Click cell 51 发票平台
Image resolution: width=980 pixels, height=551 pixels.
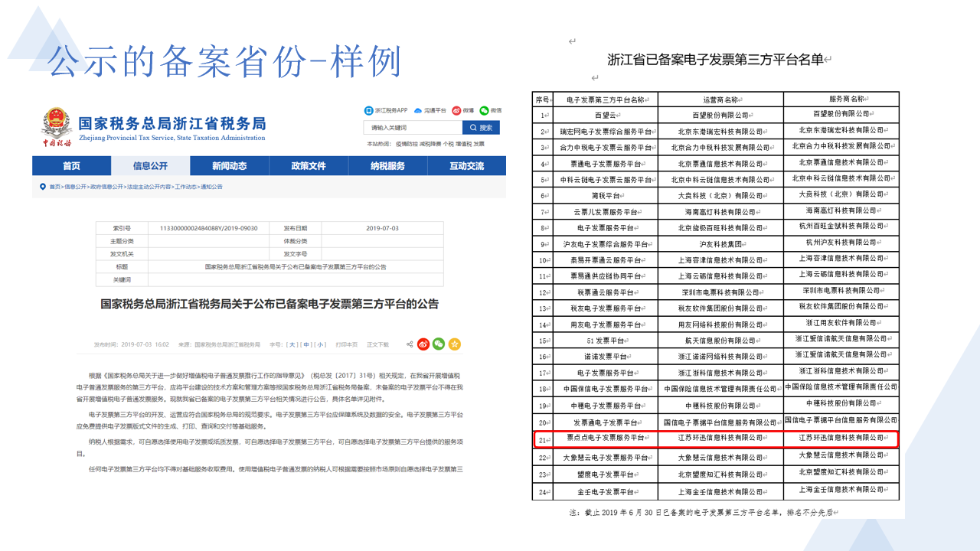(605, 341)
